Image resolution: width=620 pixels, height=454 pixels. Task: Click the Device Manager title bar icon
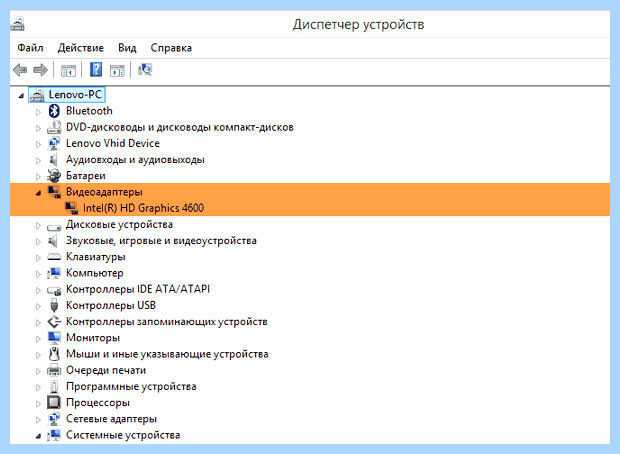click(17, 24)
